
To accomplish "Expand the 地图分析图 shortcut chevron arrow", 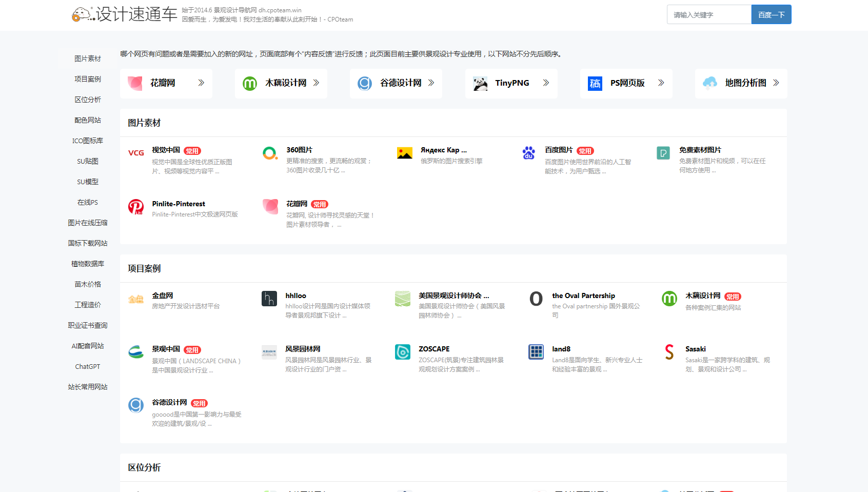I will 776,83.
